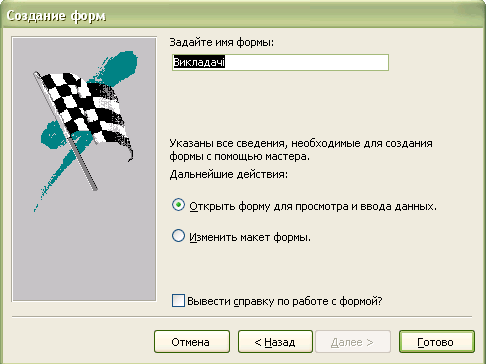Finish the wizard with Готово button
The width and height of the screenshot is (486, 364).
click(437, 342)
